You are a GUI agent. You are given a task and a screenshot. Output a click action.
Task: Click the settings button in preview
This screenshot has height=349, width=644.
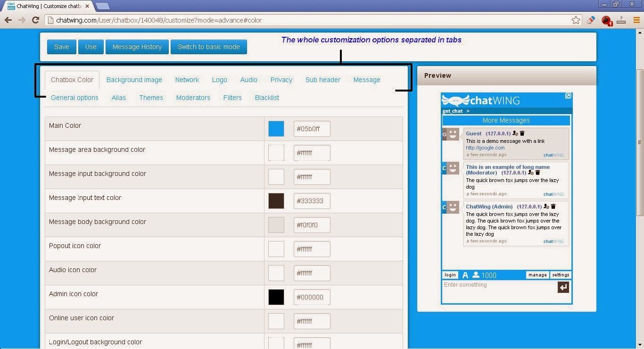(561, 275)
